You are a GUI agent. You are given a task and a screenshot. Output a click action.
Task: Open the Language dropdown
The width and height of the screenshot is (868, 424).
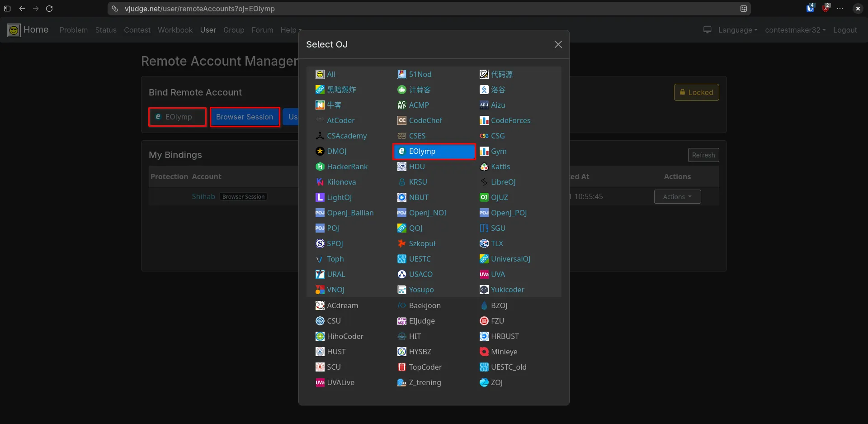(738, 30)
